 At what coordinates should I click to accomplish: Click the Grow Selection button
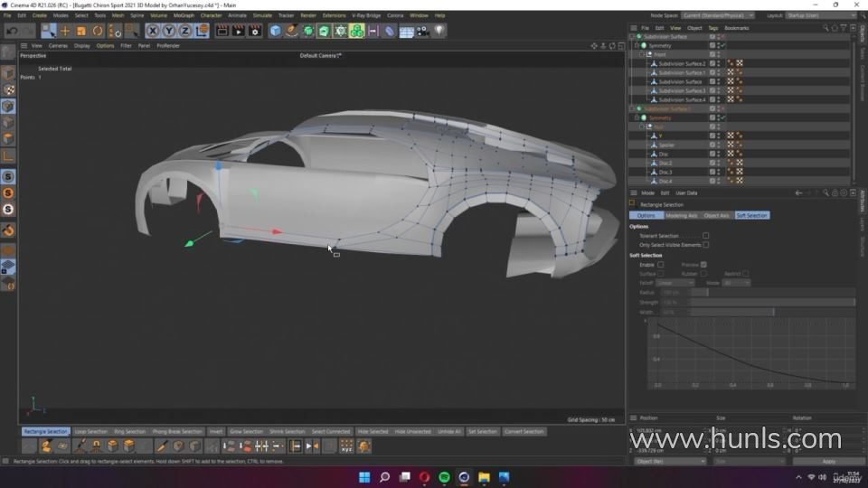click(246, 432)
